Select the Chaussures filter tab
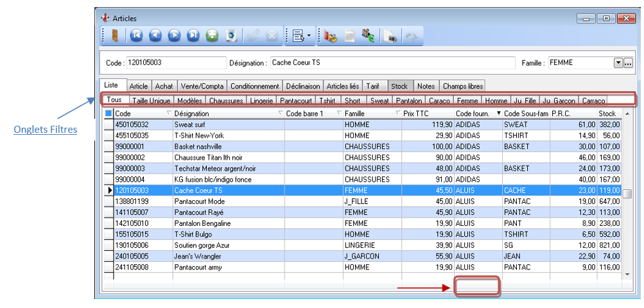 click(226, 101)
